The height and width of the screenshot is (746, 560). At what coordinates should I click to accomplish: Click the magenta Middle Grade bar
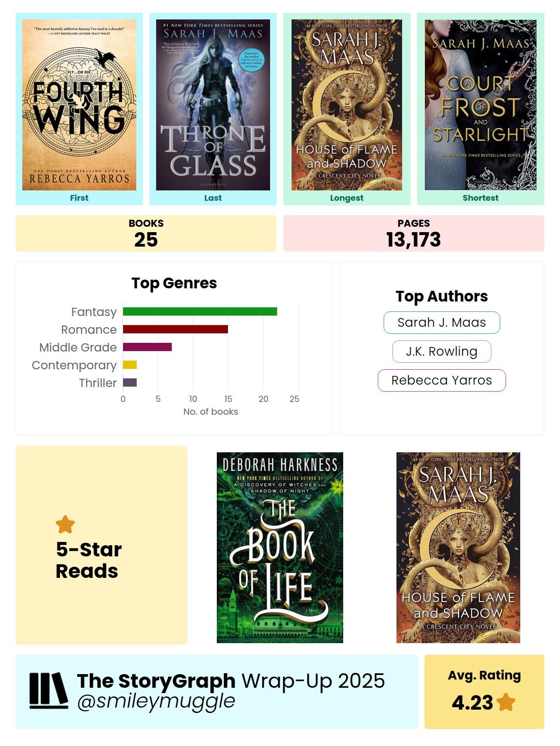pyautogui.click(x=147, y=347)
